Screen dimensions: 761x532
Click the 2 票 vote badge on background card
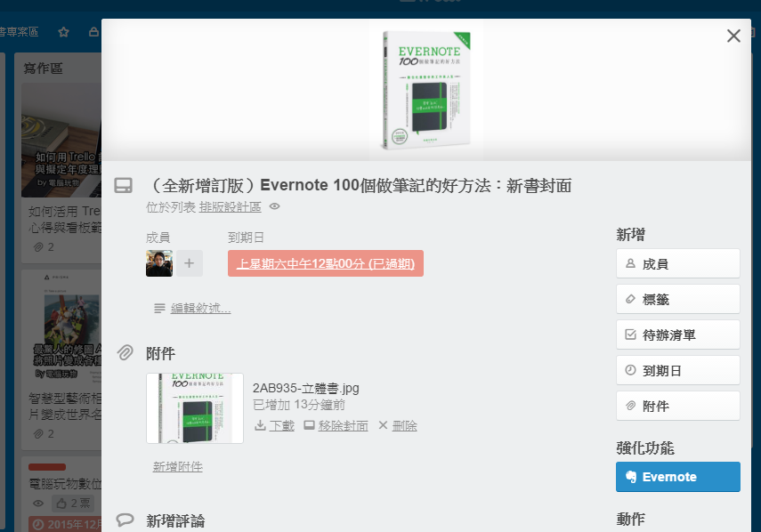[74, 504]
